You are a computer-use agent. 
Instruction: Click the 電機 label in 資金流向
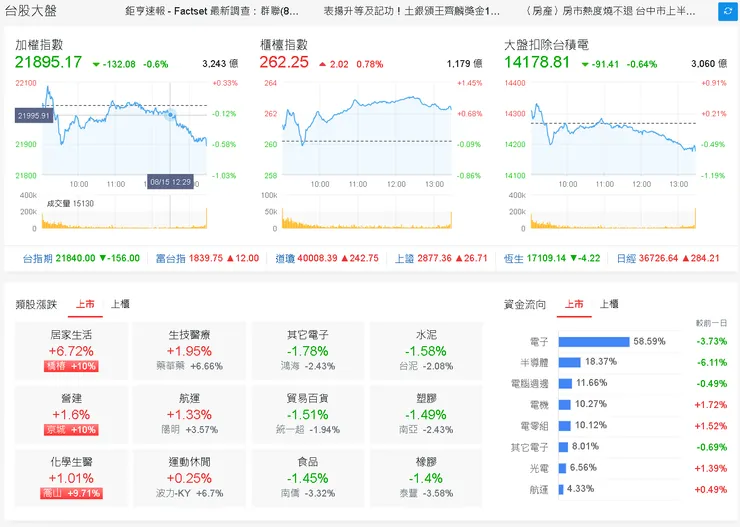[539, 405]
